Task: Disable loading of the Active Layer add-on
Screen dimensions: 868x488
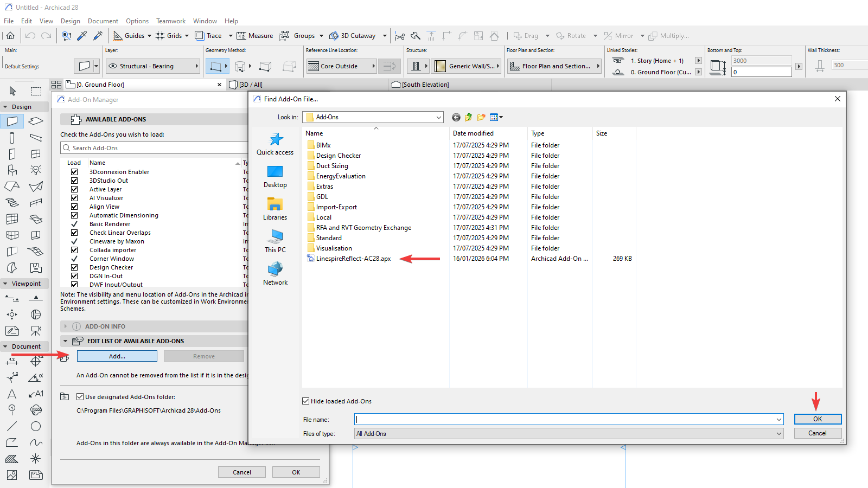Action: pos(74,189)
